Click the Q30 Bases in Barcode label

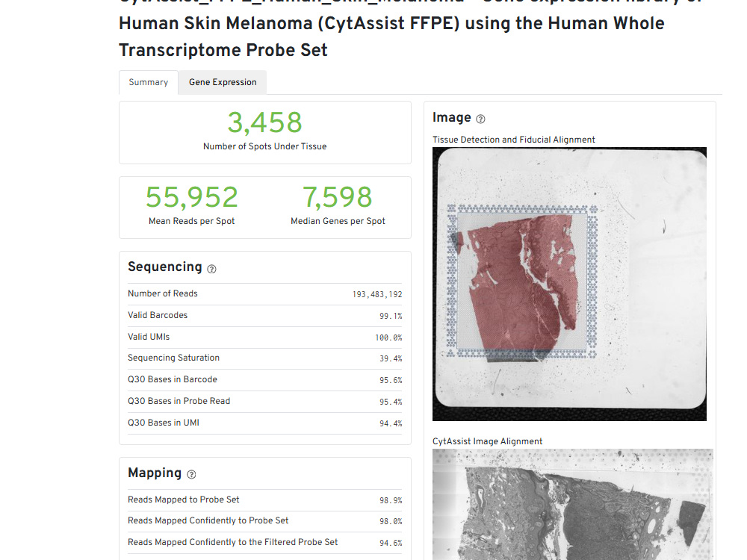(x=173, y=379)
